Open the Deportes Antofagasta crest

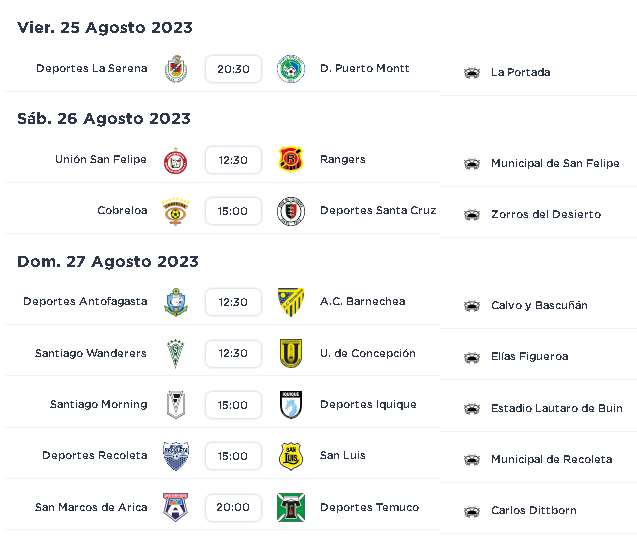click(176, 302)
